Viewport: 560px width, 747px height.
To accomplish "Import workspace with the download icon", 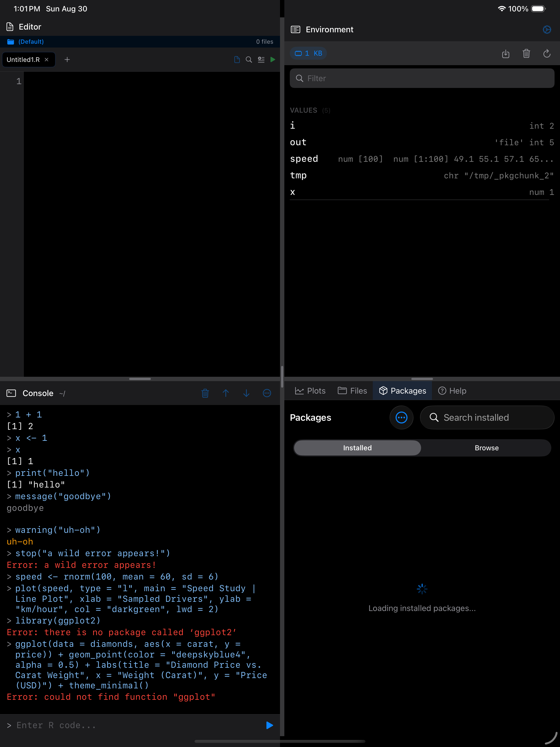I will pyautogui.click(x=505, y=53).
